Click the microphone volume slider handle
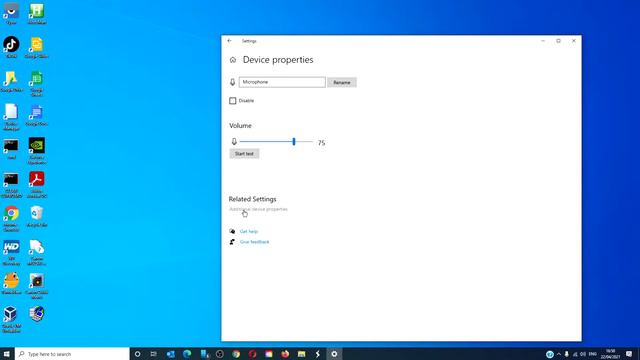This screenshot has height=360, width=640. [293, 142]
